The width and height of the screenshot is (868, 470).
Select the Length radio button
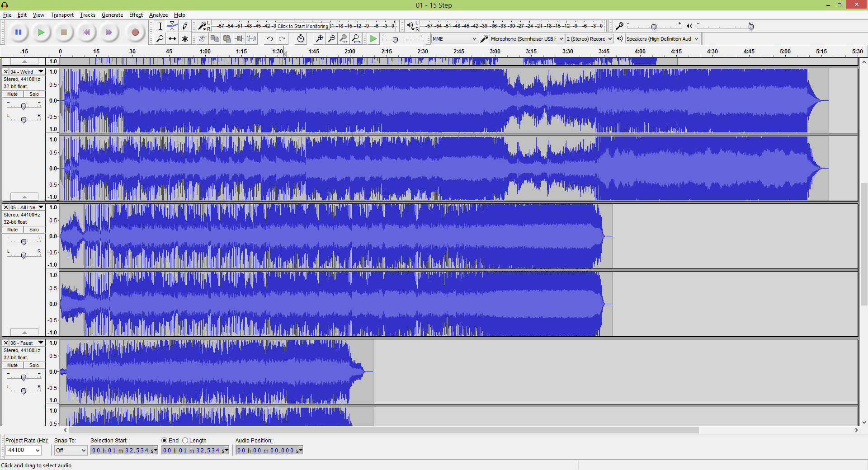point(185,441)
